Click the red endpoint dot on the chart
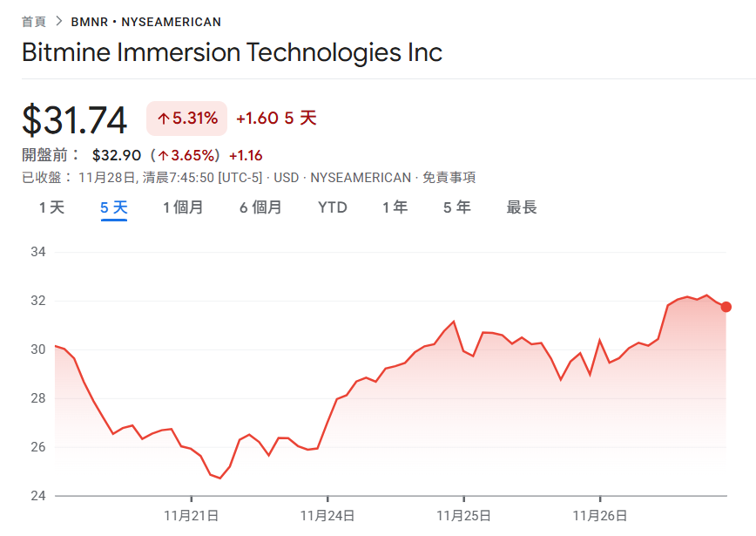The width and height of the screenshot is (756, 536). [726, 307]
